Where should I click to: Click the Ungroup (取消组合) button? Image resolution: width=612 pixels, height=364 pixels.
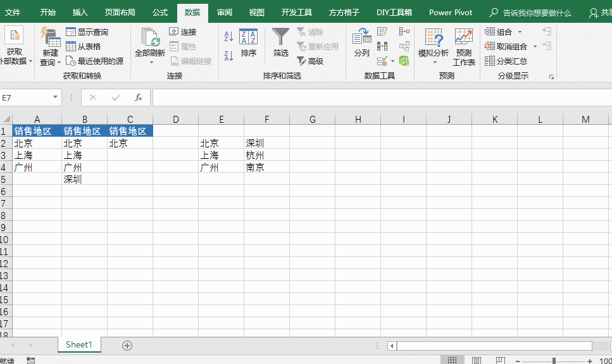(x=506, y=46)
